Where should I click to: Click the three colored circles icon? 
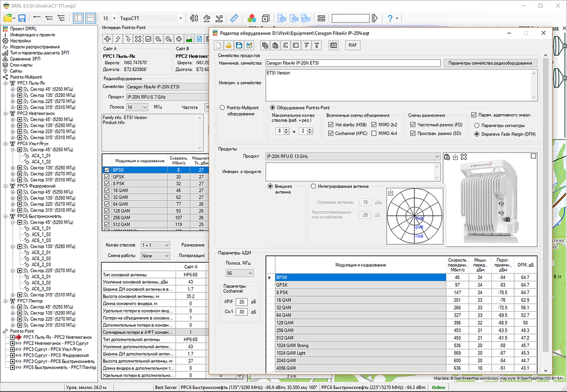tap(252, 18)
